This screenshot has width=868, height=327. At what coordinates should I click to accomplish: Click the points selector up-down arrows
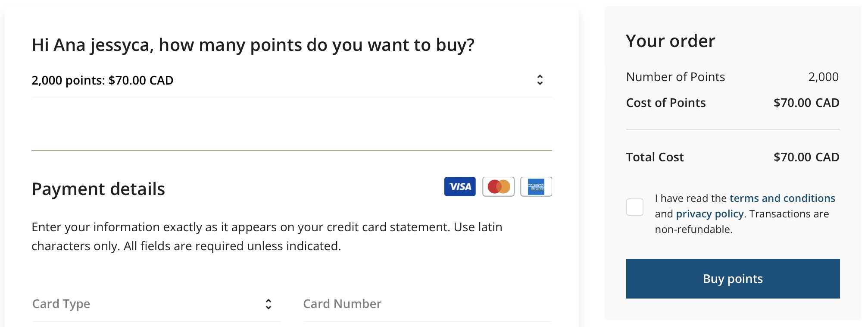point(540,80)
